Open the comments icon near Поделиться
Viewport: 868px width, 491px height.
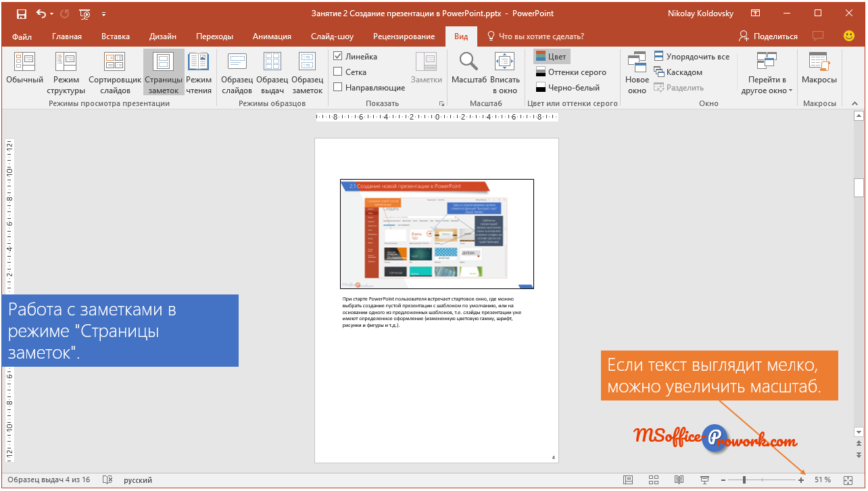point(818,36)
